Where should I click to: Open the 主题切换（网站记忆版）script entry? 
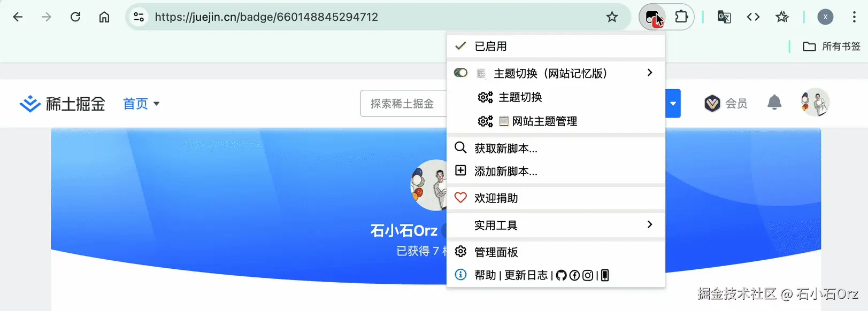point(550,73)
